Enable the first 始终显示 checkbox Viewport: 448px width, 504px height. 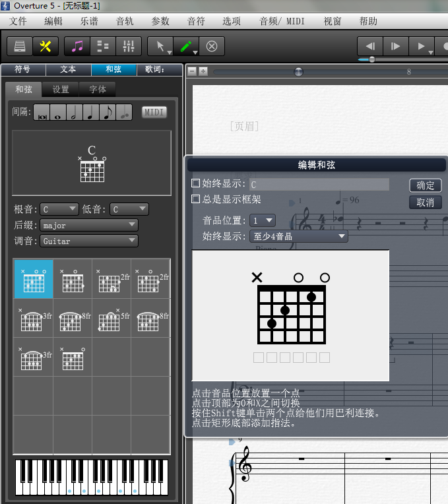[x=195, y=183]
